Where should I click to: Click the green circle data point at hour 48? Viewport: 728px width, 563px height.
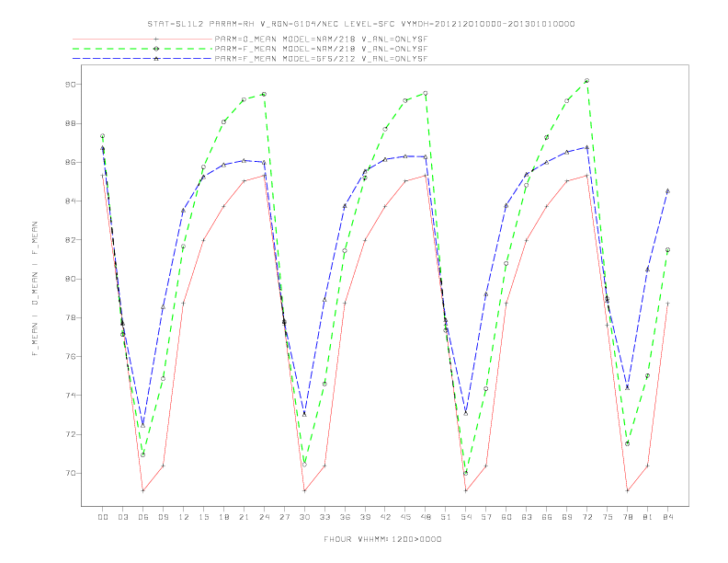(x=426, y=93)
